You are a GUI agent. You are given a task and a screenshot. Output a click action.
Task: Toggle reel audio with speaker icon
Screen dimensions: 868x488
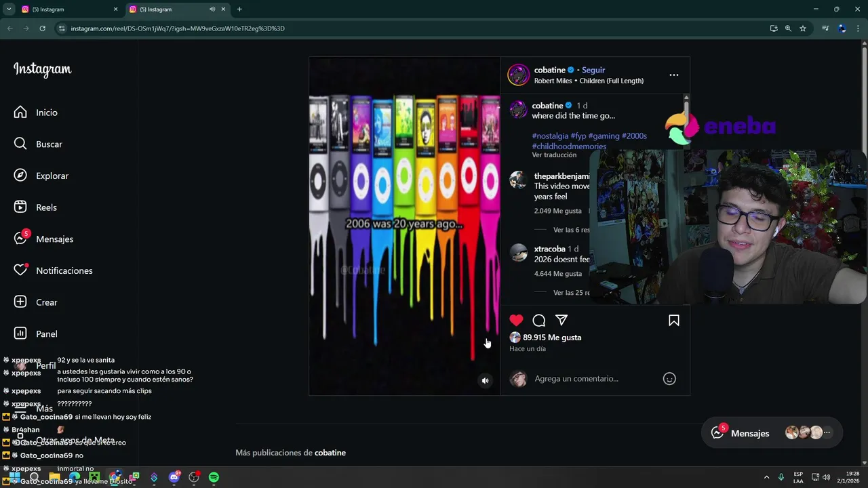click(x=485, y=381)
